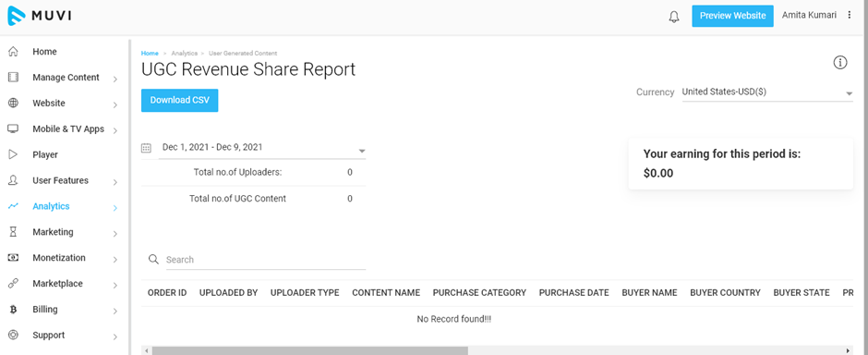Click the Download CSV button

click(x=179, y=100)
